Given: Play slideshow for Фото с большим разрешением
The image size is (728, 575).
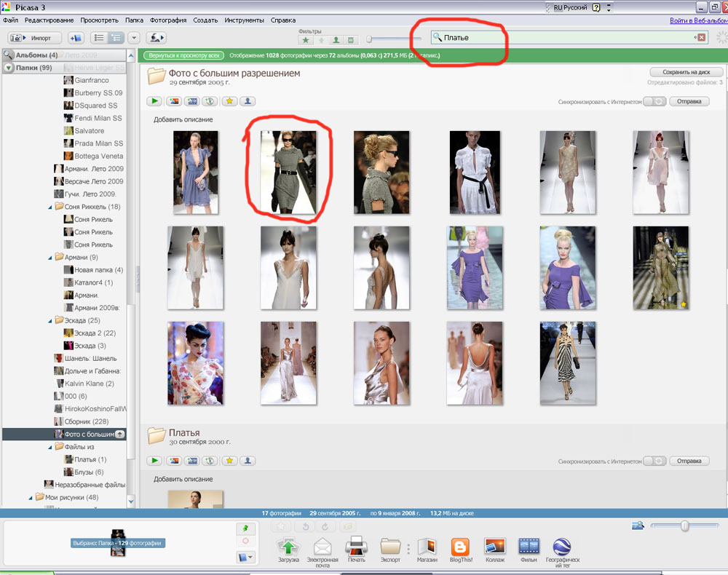Looking at the screenshot, I should pos(154,102).
